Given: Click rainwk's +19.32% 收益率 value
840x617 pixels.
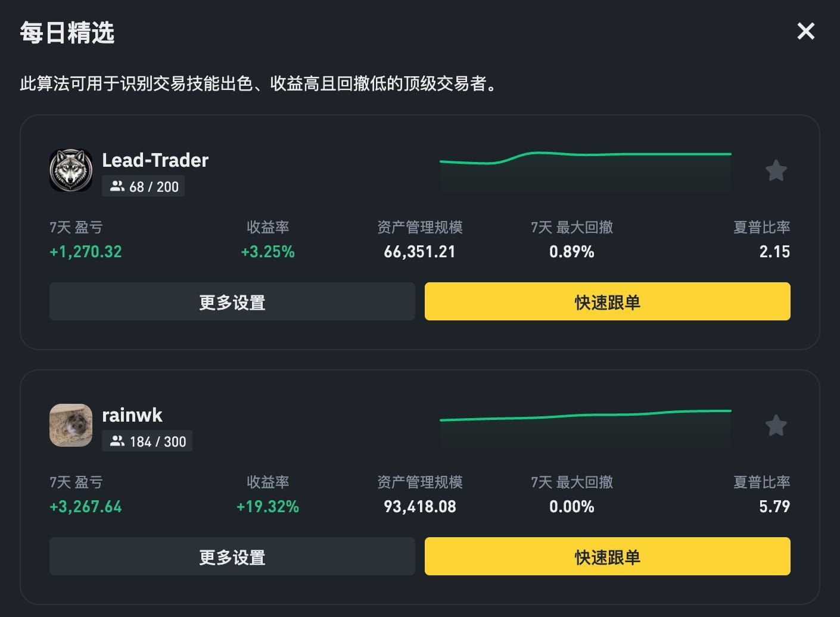Looking at the screenshot, I should point(267,507).
